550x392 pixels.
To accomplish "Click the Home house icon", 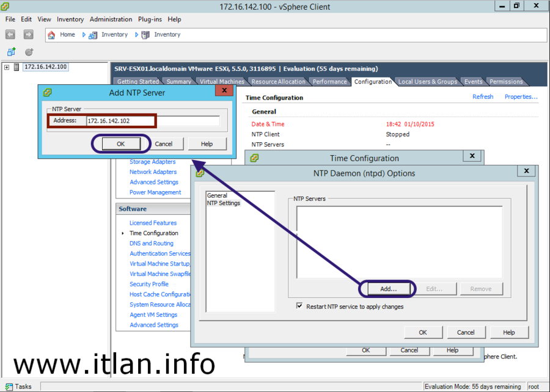I will point(51,35).
